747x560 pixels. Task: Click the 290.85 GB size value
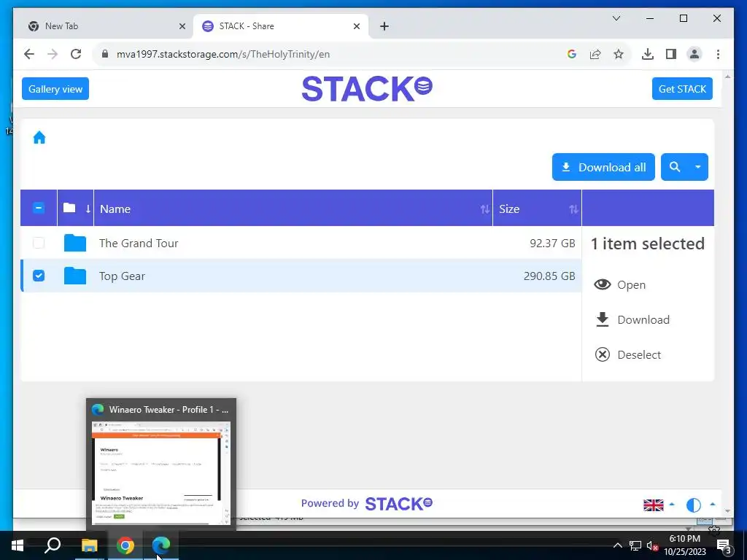tap(549, 276)
